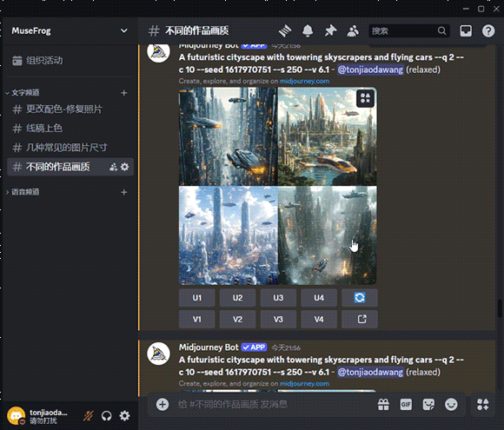Click the U2 upscale button
The width and height of the screenshot is (504, 430).
tap(237, 298)
